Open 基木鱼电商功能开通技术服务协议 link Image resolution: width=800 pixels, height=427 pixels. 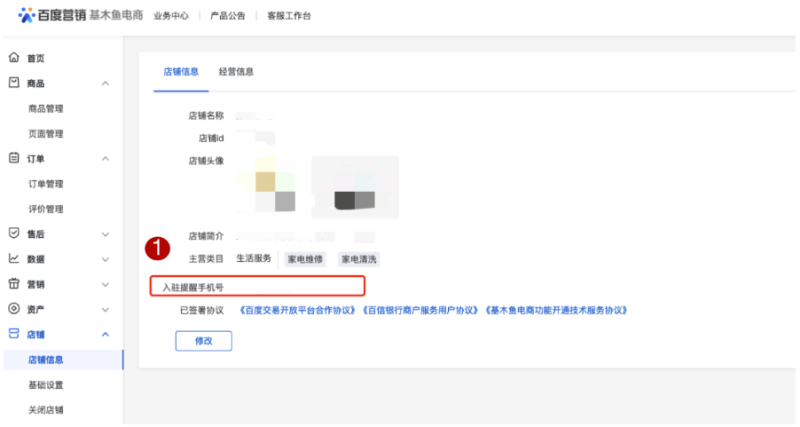556,310
